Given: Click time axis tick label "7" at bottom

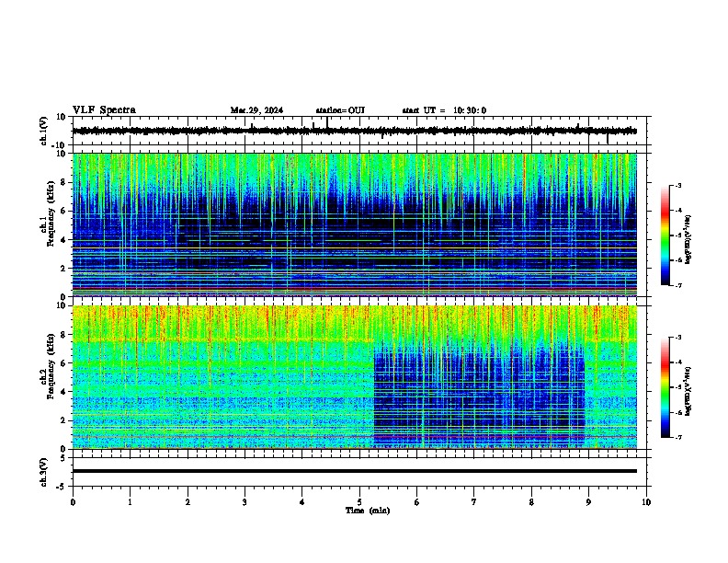Looking at the screenshot, I should click(474, 501).
